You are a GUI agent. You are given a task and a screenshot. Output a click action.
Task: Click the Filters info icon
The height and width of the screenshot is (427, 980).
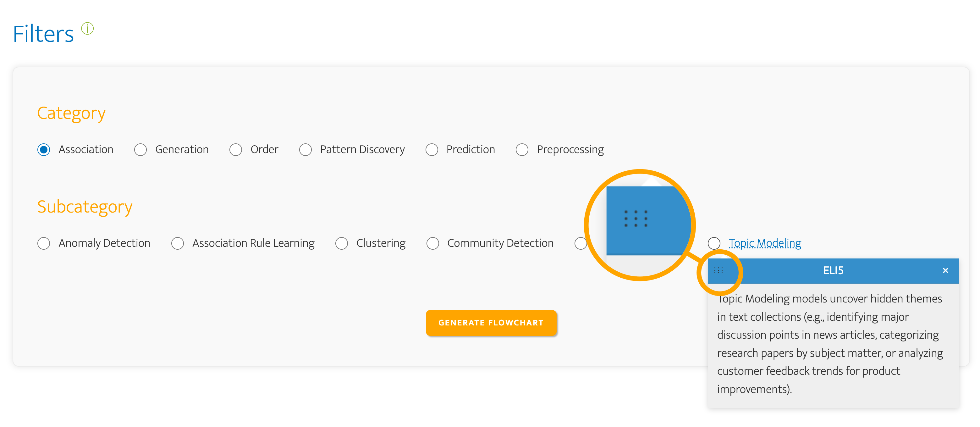87,29
